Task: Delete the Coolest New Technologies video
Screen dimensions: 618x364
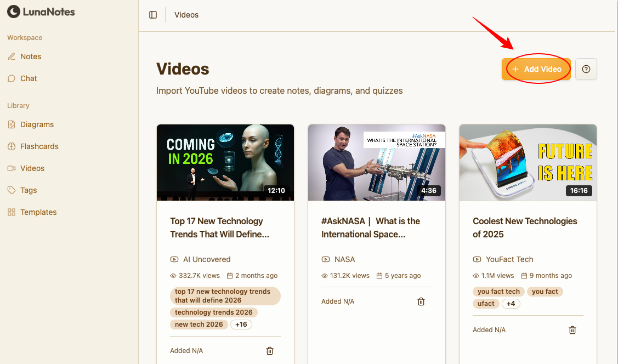Action: [572, 330]
